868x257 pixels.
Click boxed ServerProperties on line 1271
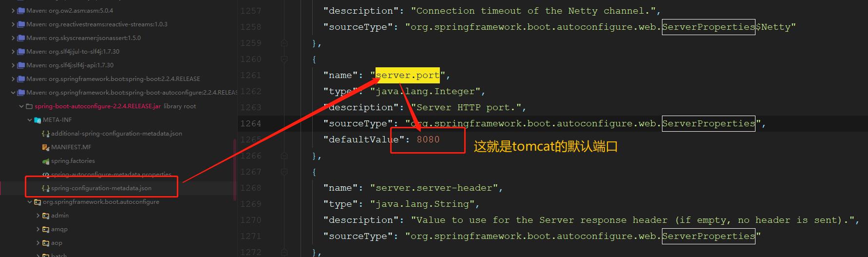click(709, 236)
